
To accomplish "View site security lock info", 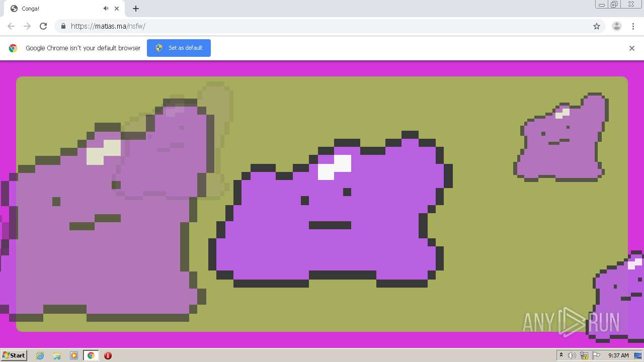I will tap(63, 26).
